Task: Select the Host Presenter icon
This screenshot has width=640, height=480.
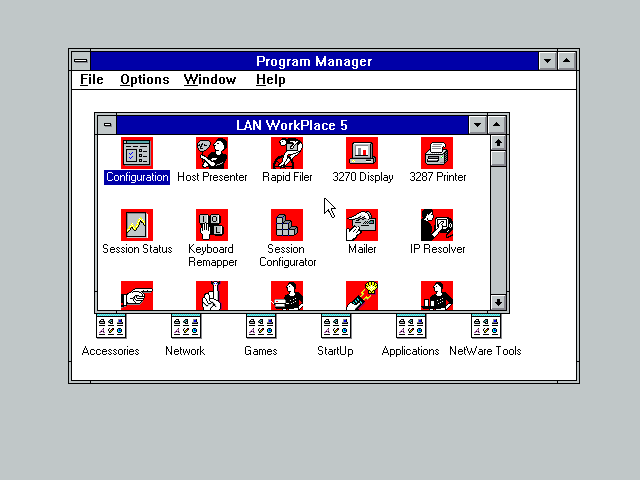Action: (212, 153)
